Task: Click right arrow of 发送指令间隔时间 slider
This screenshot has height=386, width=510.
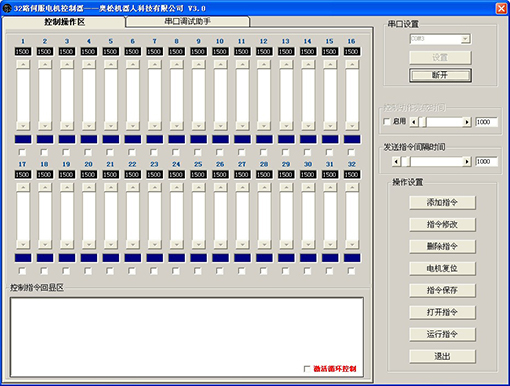Action: pos(467,162)
